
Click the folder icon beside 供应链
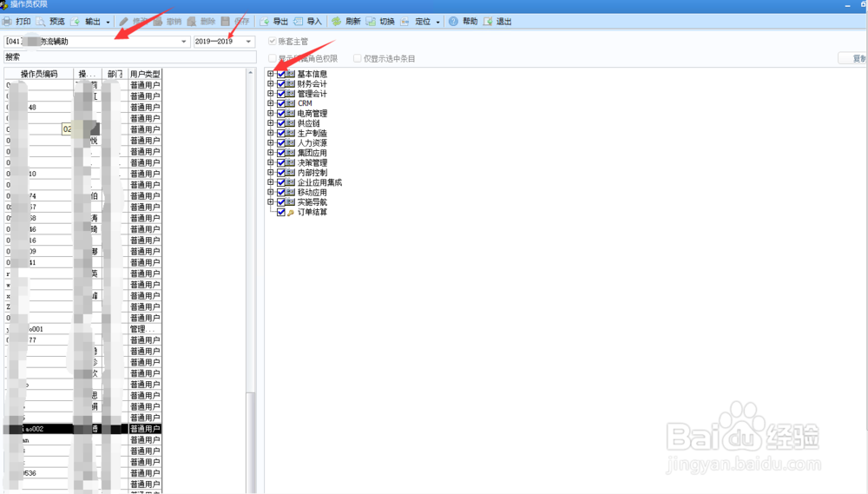[290, 123]
